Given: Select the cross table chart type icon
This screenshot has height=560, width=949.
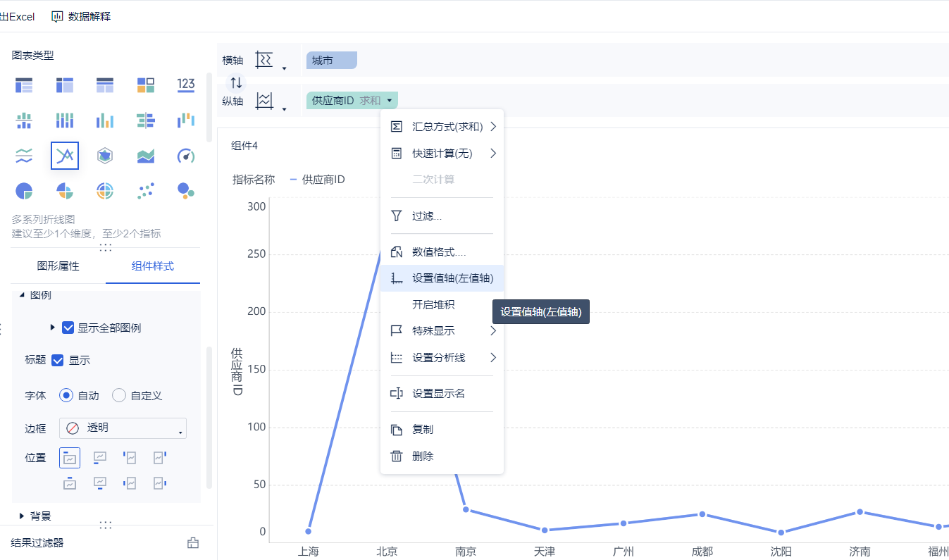Looking at the screenshot, I should tap(65, 85).
